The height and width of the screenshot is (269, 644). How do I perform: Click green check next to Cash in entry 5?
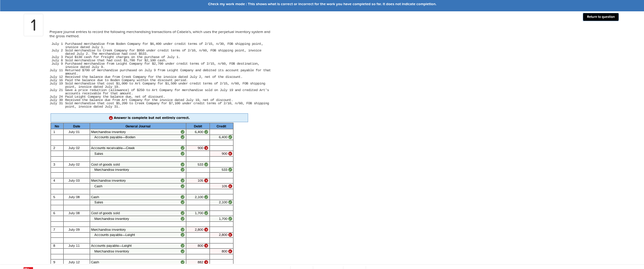tap(183, 197)
